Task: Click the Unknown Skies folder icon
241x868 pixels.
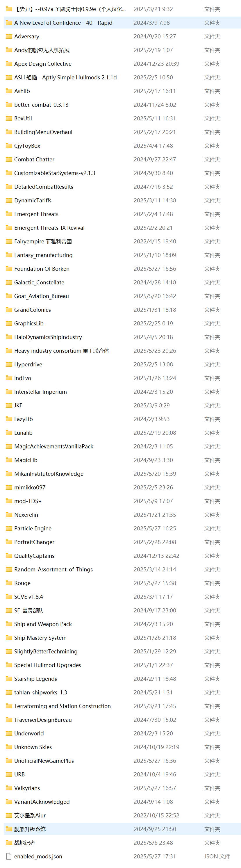Action: pos(9,747)
